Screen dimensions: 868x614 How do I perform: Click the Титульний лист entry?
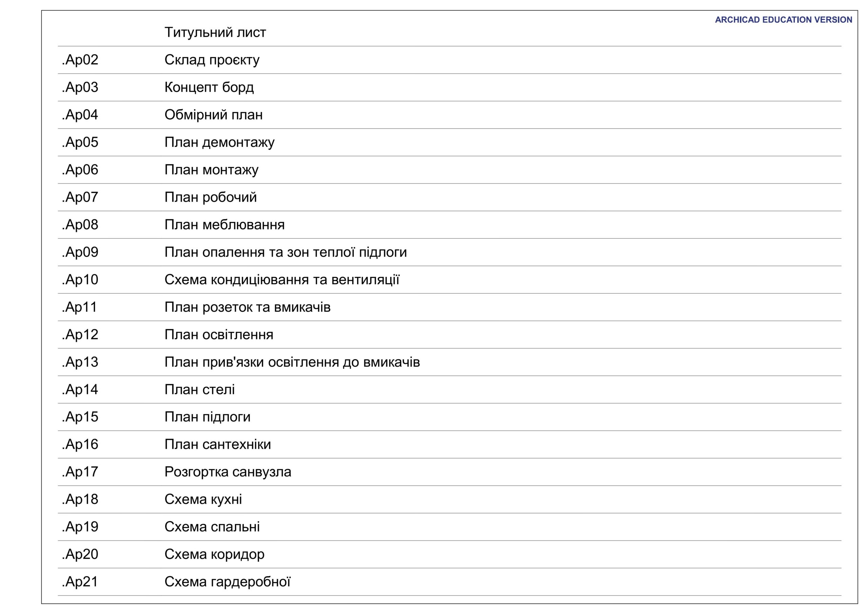pos(215,33)
